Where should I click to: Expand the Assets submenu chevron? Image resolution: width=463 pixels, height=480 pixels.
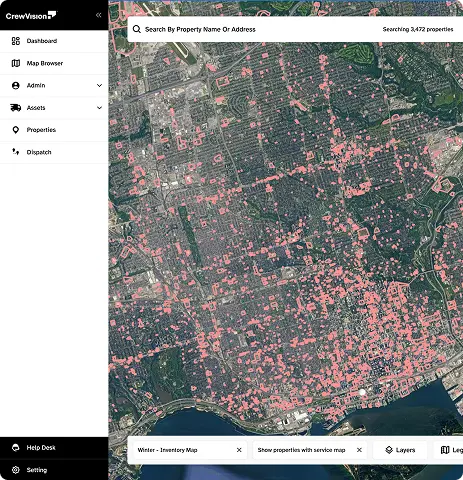tap(99, 108)
